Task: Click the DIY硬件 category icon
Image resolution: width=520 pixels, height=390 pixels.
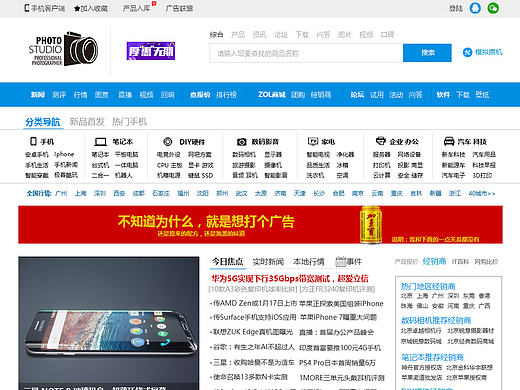Action: 168,142
